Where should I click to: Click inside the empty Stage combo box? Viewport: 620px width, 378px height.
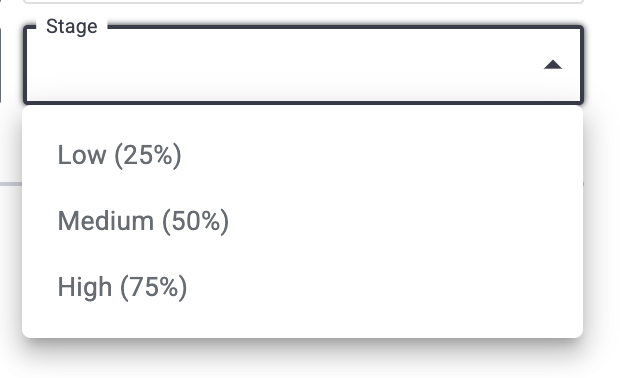coord(303,65)
